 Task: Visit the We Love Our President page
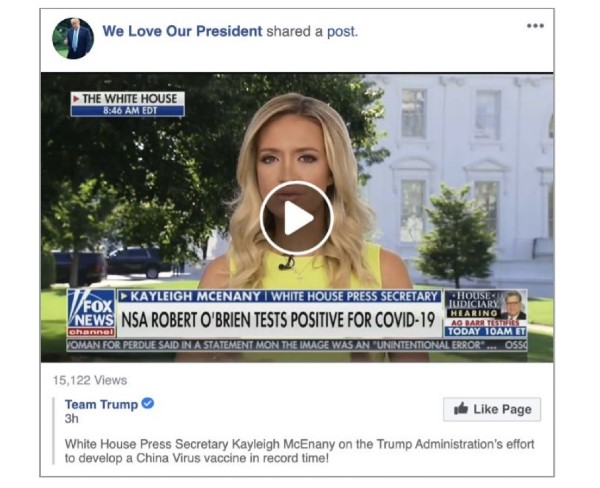click(x=182, y=31)
